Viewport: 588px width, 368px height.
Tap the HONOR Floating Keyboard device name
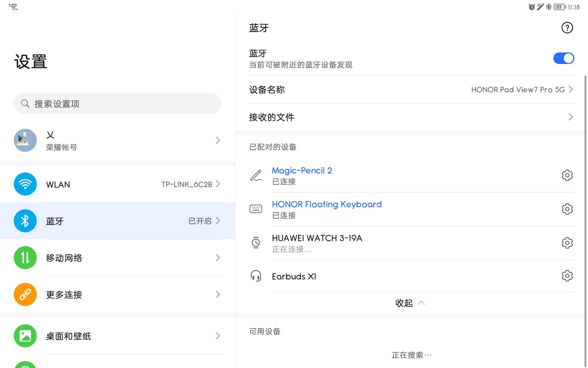pyautogui.click(x=327, y=204)
